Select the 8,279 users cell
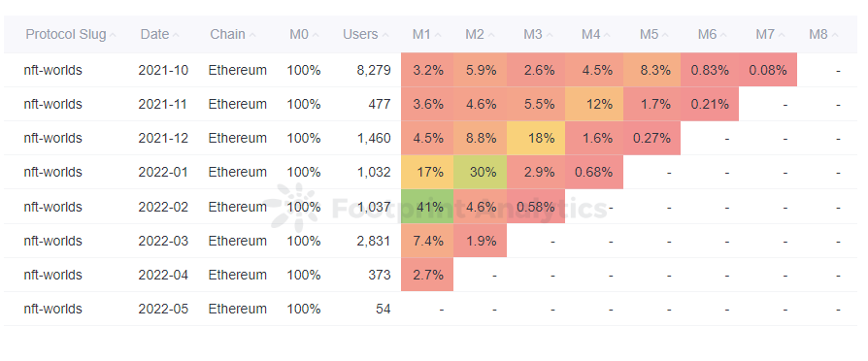Viewport: 868px width, 361px height. 374,70
